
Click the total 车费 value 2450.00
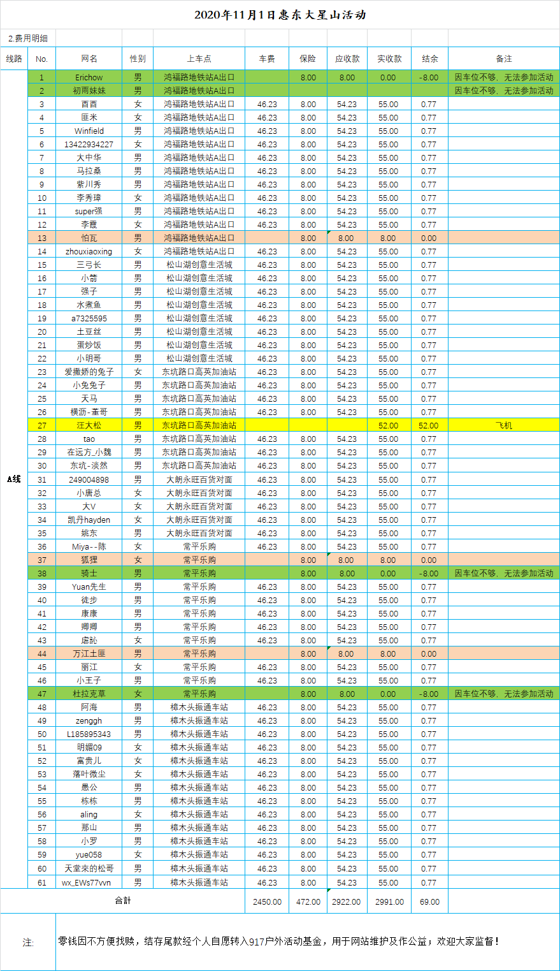(x=267, y=902)
